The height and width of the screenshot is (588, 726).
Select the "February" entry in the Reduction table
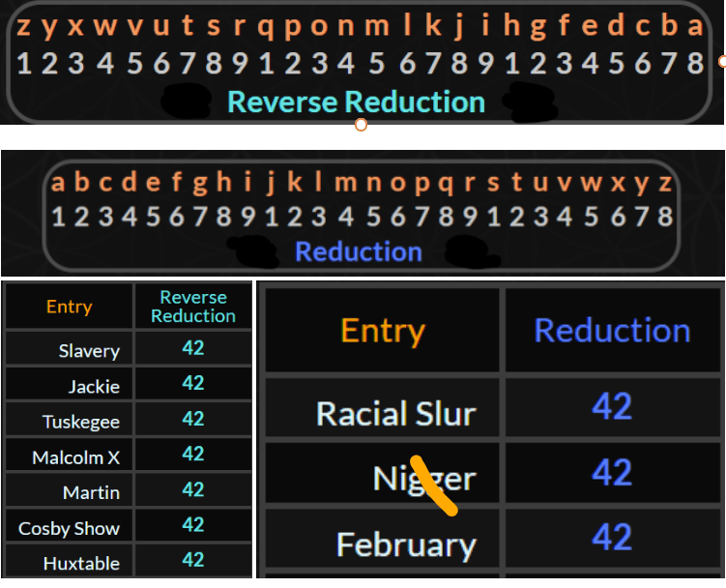click(406, 544)
